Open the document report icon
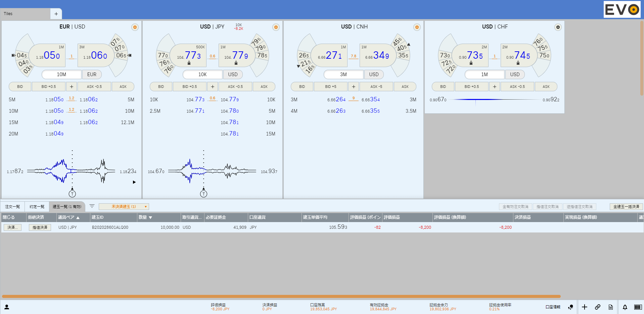Image resolution: width=644 pixels, height=314 pixels. (x=611, y=307)
